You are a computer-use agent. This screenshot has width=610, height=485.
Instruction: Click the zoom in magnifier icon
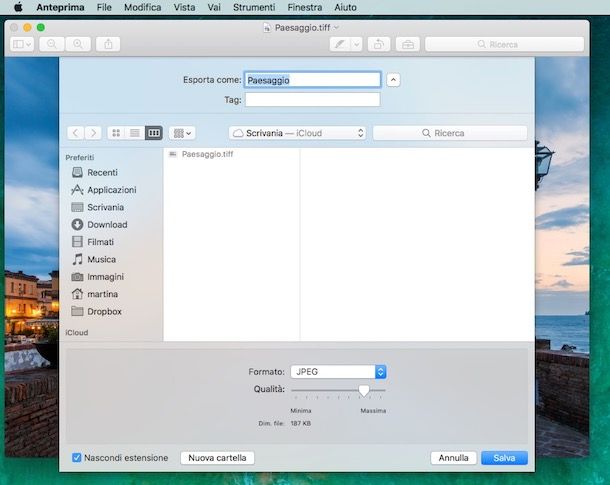(x=78, y=44)
